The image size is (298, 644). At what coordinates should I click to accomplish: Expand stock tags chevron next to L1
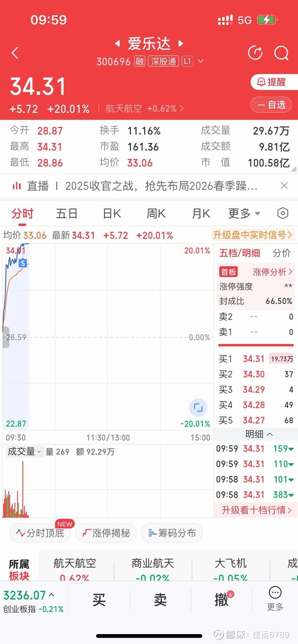click(x=201, y=61)
